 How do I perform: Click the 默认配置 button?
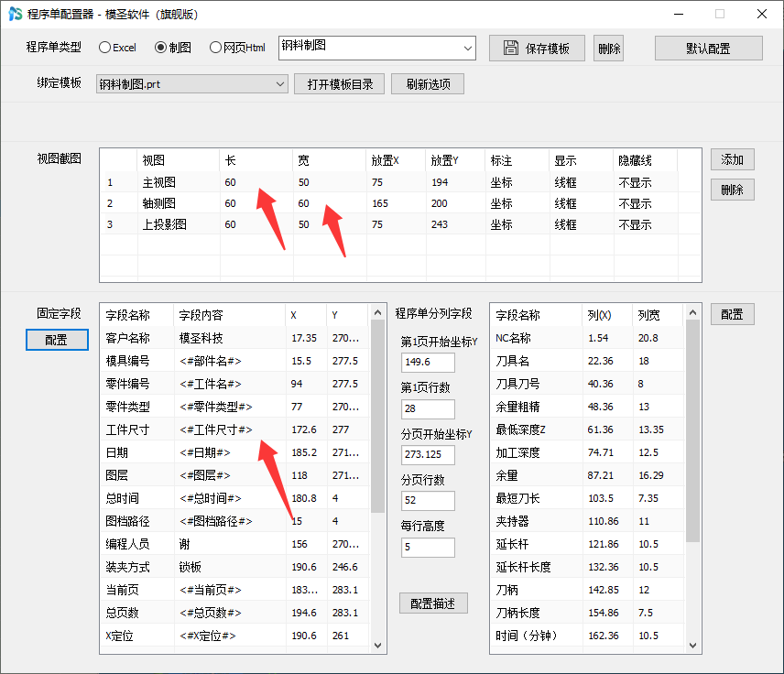click(709, 49)
